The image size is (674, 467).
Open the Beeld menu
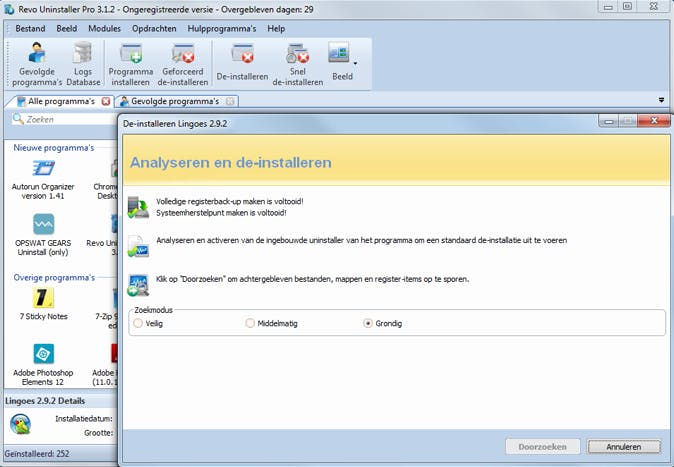pyautogui.click(x=67, y=28)
